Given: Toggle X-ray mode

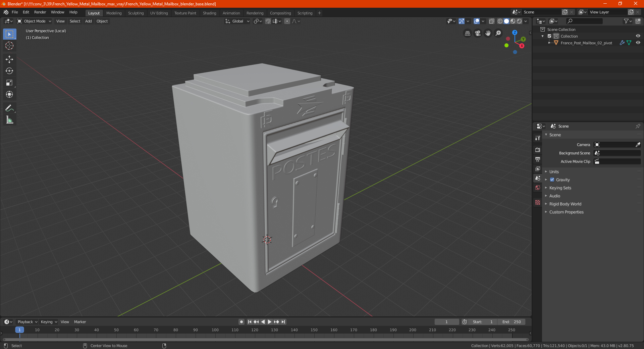Looking at the screenshot, I should click(x=491, y=21).
